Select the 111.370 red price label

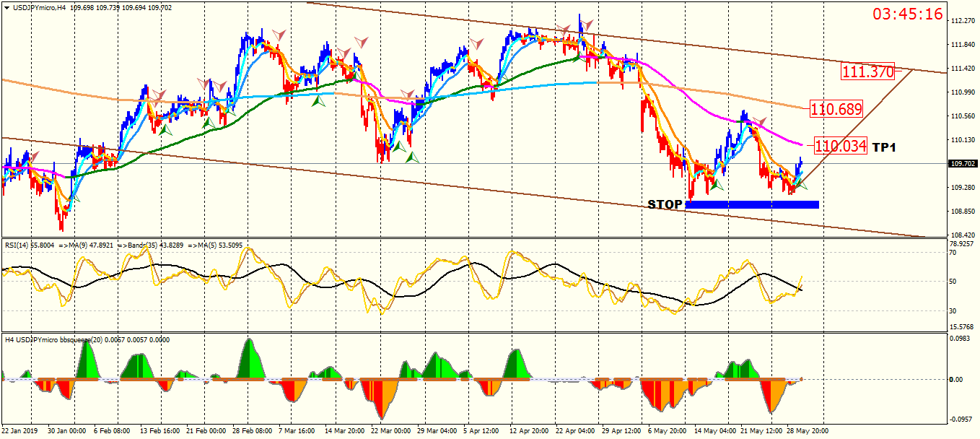coord(868,71)
